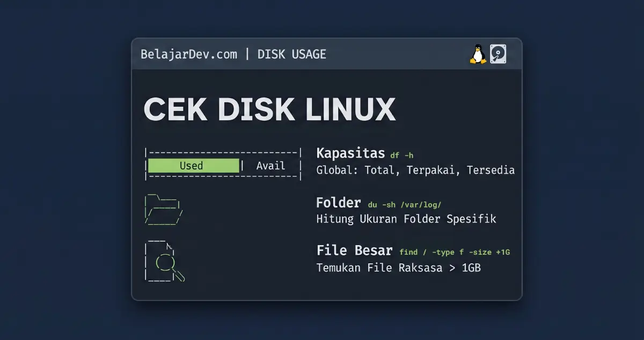Click the Folder label

tap(339, 203)
